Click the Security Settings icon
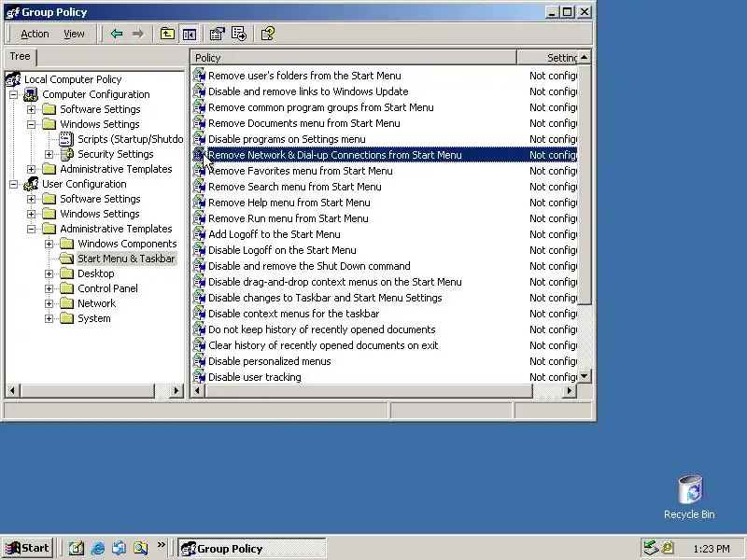This screenshot has width=747, height=560. pos(67,154)
